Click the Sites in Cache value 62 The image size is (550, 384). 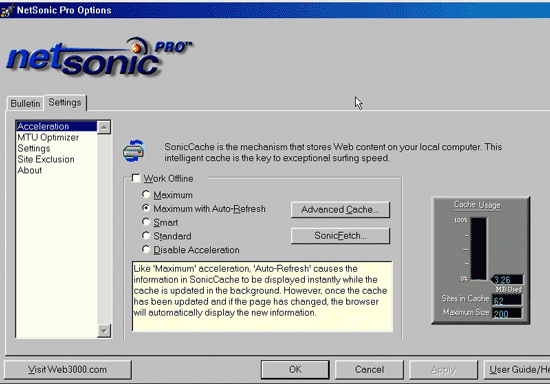[x=507, y=300]
